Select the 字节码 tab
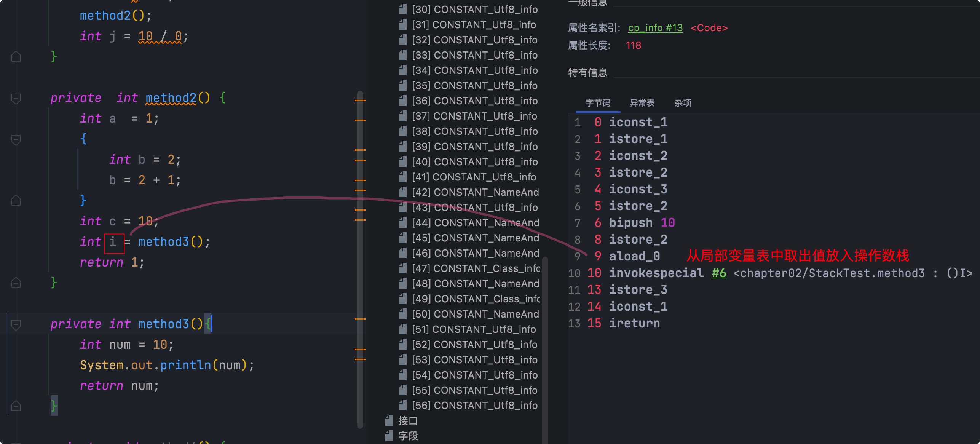 [598, 103]
